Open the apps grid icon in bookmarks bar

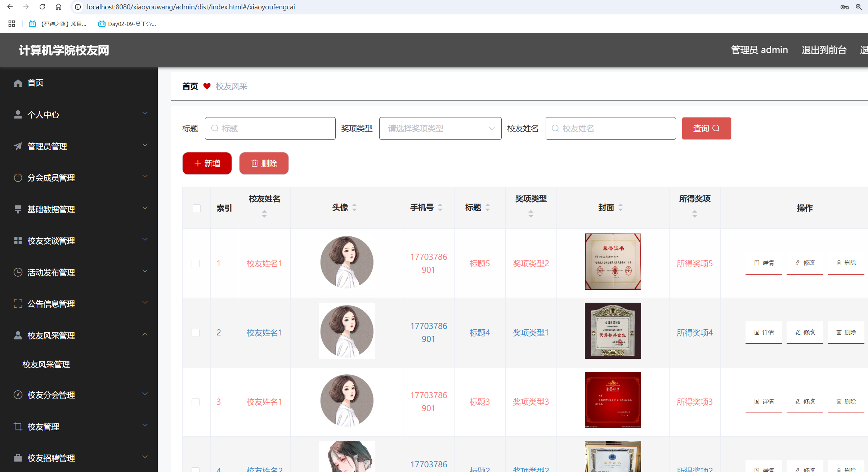click(x=12, y=24)
